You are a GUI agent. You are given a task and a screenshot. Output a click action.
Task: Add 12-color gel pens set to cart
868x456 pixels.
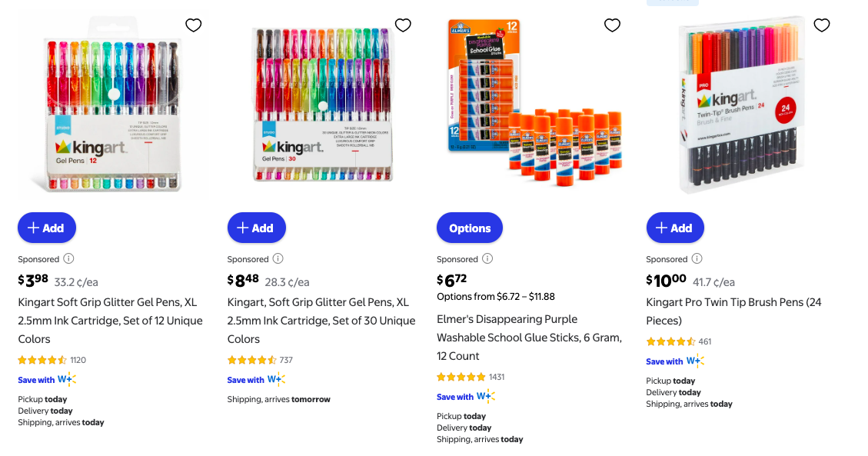point(47,228)
